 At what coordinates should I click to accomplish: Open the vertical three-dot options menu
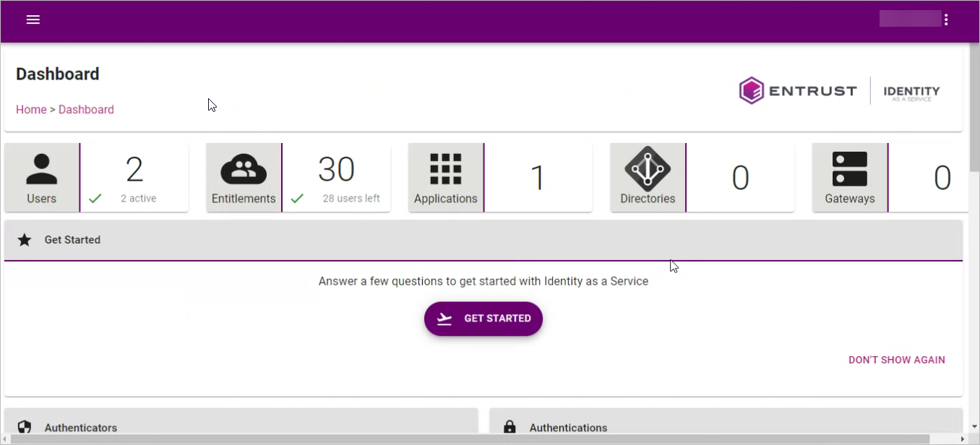tap(946, 20)
